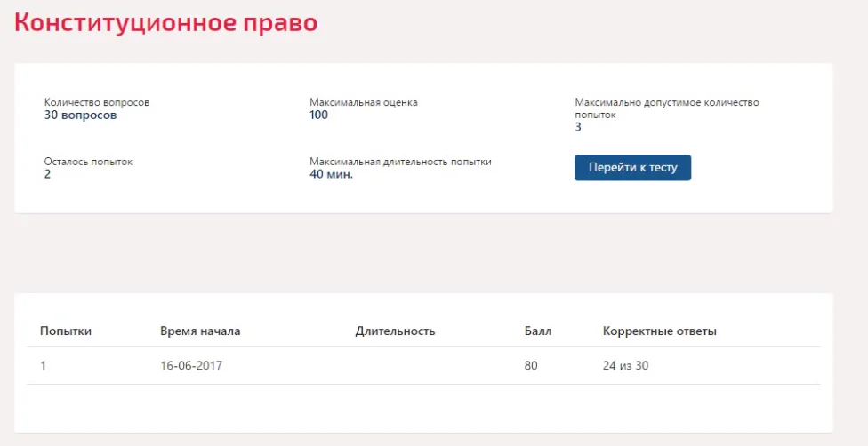
Task: Click the Балл column header
Action: pyautogui.click(x=538, y=331)
